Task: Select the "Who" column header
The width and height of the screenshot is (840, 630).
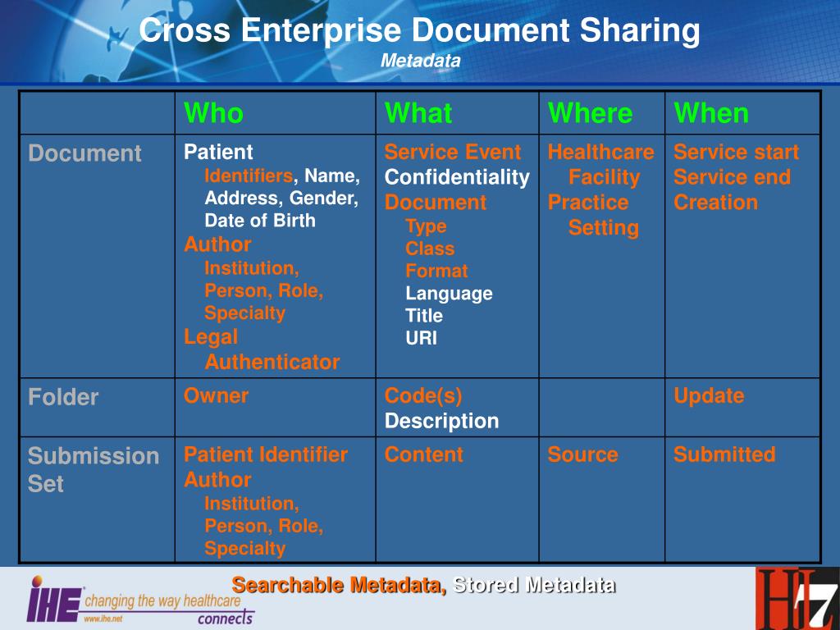Action: [214, 113]
